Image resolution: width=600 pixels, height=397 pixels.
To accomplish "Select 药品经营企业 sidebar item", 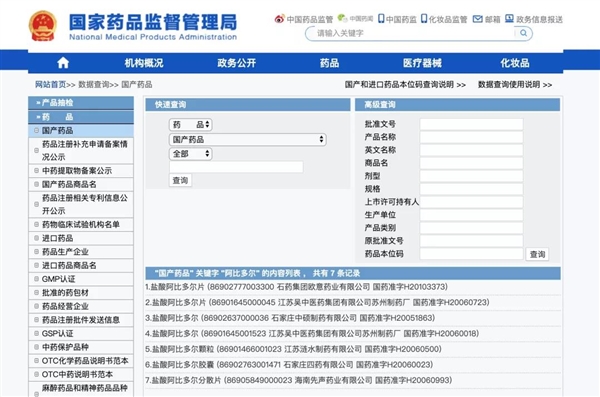I will point(81,306).
